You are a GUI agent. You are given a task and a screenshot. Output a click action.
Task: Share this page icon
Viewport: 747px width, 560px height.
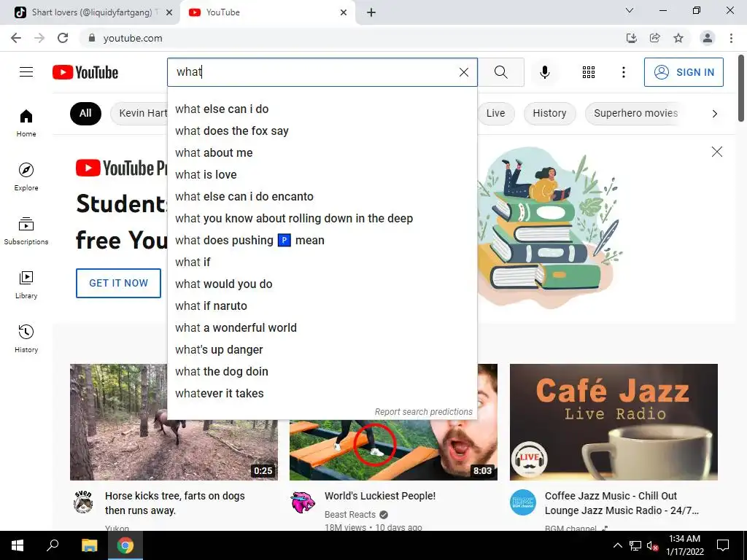point(654,38)
